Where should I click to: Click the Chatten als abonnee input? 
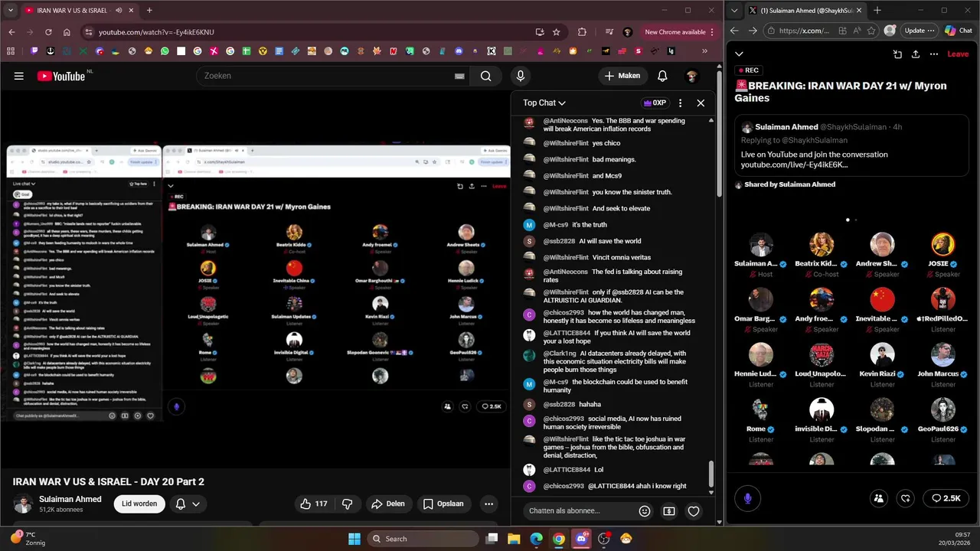(x=578, y=511)
